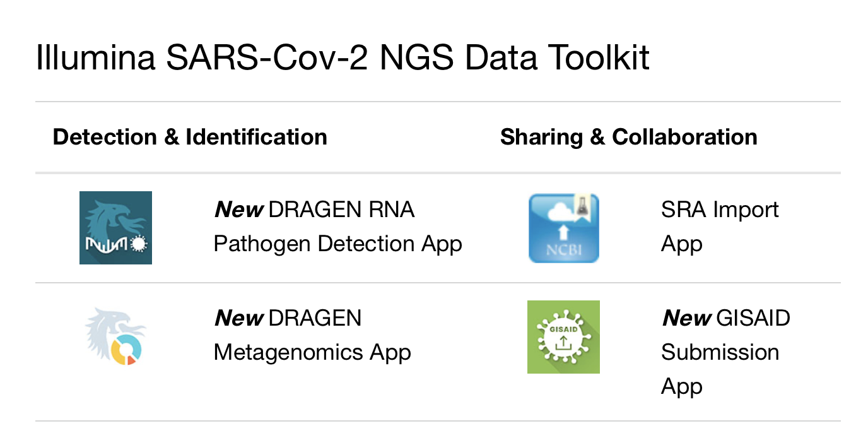Click the Sharing & Collaboration column header

pyautogui.click(x=628, y=137)
